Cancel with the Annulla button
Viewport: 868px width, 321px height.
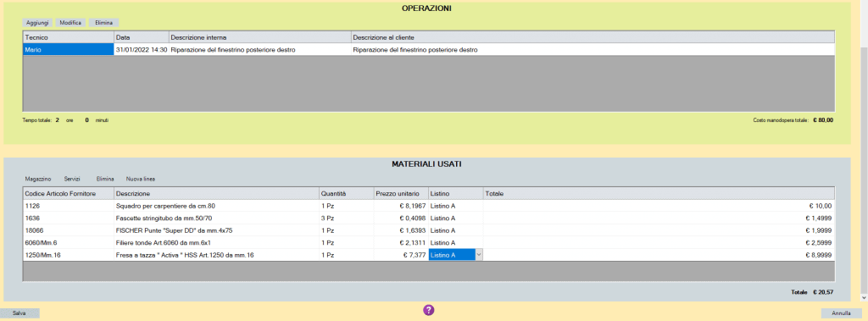tap(841, 313)
